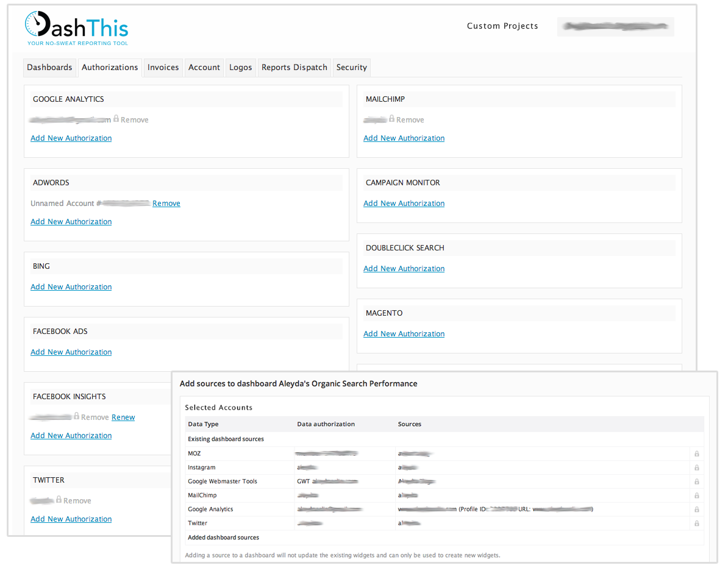Image resolution: width=728 pixels, height=568 pixels.
Task: Click the Sources column header
Action: click(410, 424)
